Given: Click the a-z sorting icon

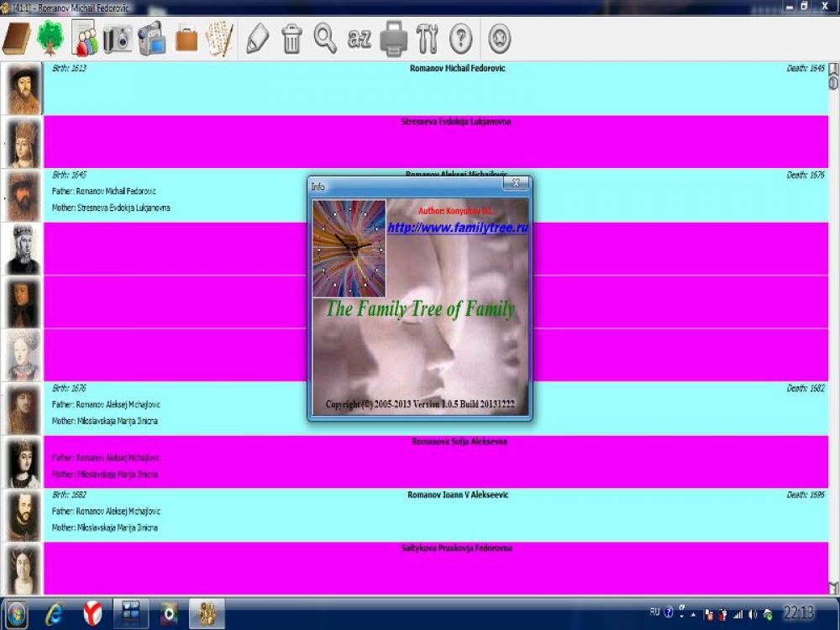Looking at the screenshot, I should click(358, 37).
